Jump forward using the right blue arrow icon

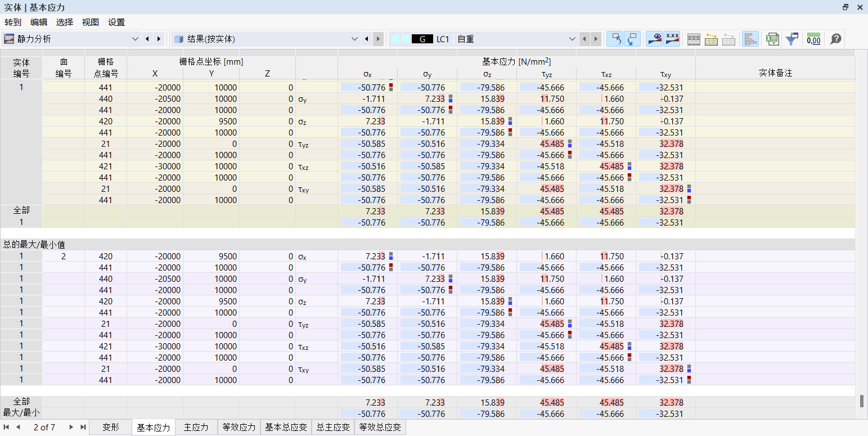632,39
